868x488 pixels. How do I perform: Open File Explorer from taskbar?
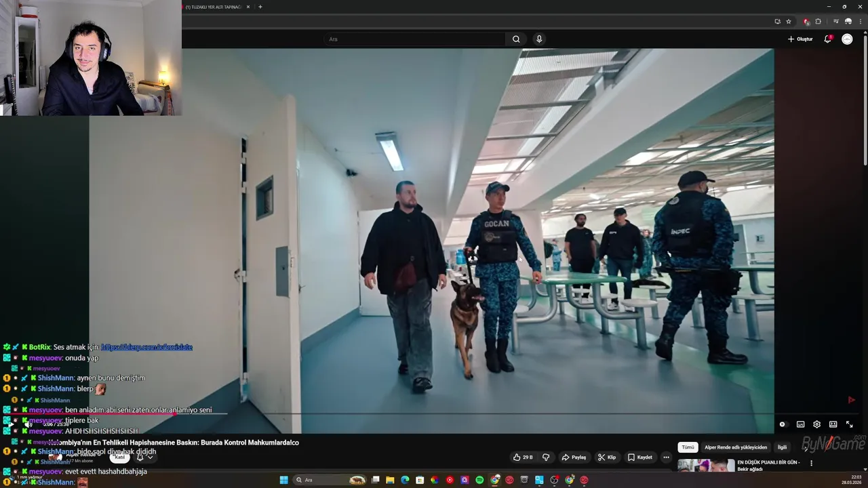pyautogui.click(x=390, y=480)
